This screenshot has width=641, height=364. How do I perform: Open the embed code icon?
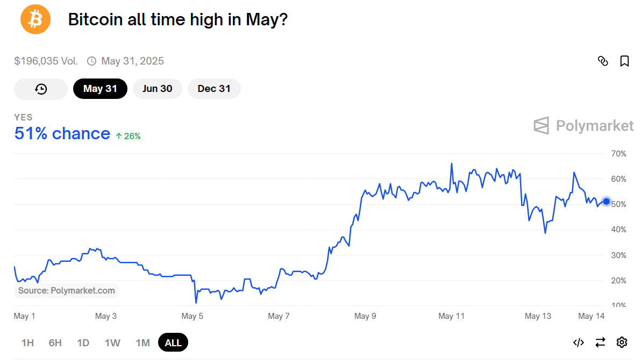pyautogui.click(x=579, y=342)
